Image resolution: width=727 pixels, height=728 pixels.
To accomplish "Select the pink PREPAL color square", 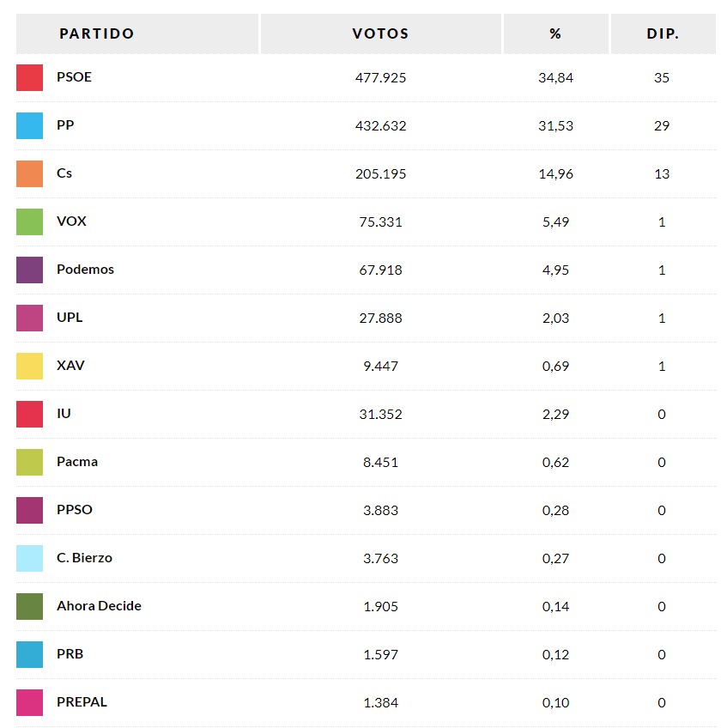I will [29, 702].
